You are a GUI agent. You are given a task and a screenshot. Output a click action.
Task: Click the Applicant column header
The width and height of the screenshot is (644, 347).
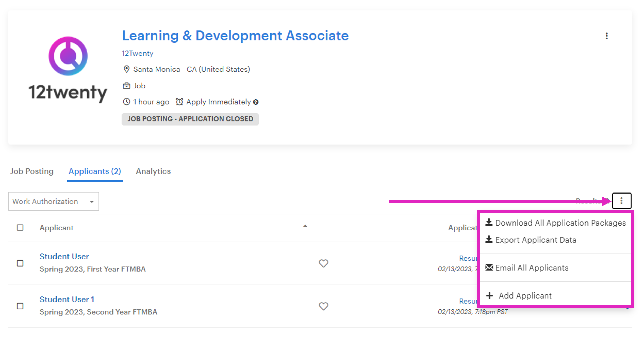[x=57, y=228]
